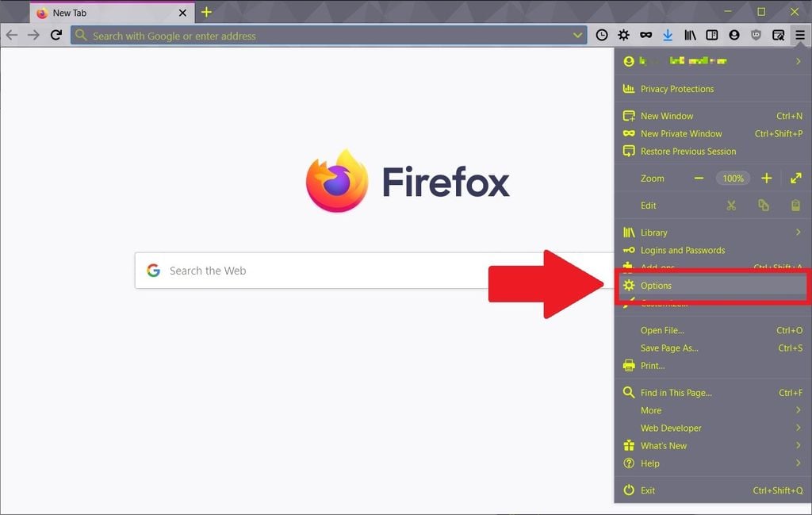Increase zoom with the plus button

tap(767, 179)
